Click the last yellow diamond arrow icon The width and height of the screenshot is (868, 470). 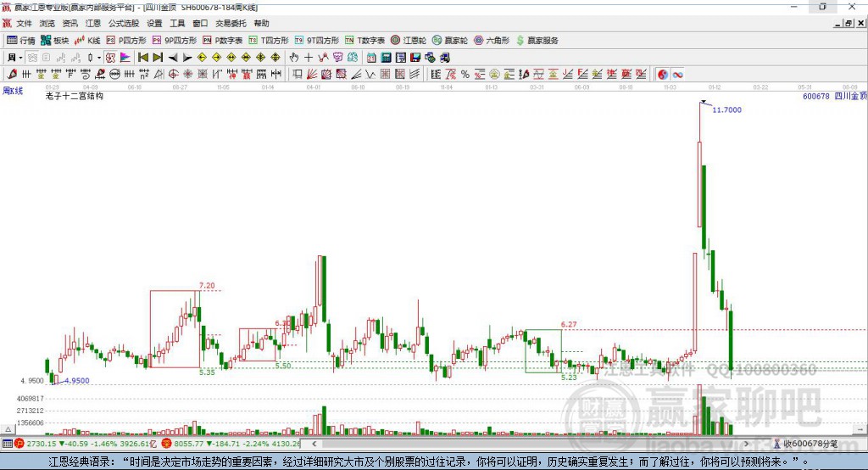click(x=275, y=58)
